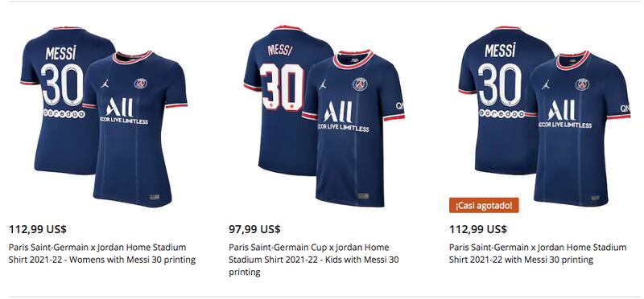Click the Jordan logo on the rightmost shirt
644x299 pixels.
click(546, 84)
